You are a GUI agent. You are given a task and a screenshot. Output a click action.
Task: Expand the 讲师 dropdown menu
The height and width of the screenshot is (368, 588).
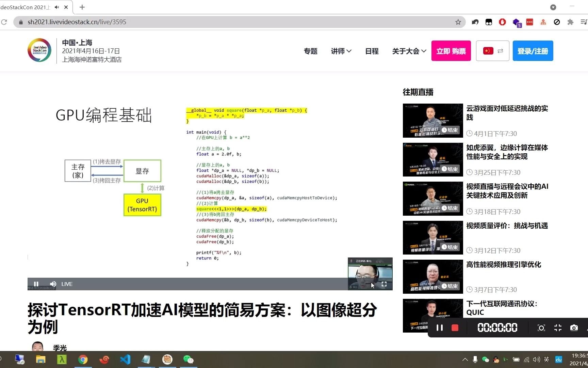pos(341,51)
